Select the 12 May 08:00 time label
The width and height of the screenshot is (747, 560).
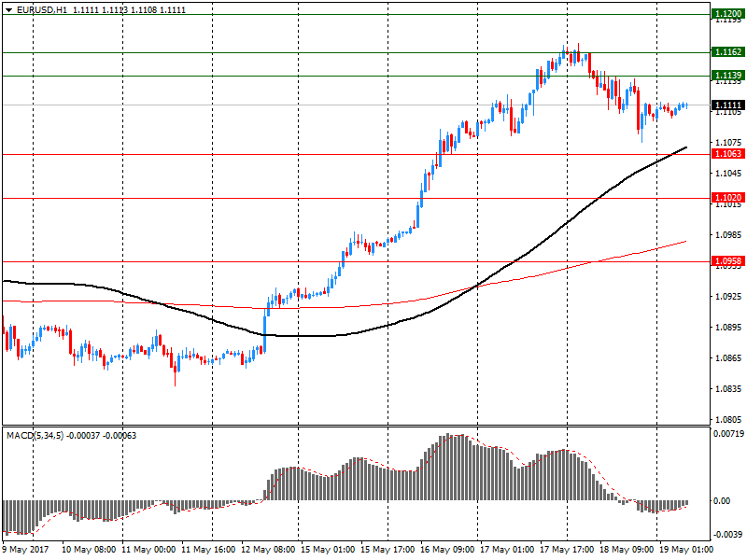[268, 549]
